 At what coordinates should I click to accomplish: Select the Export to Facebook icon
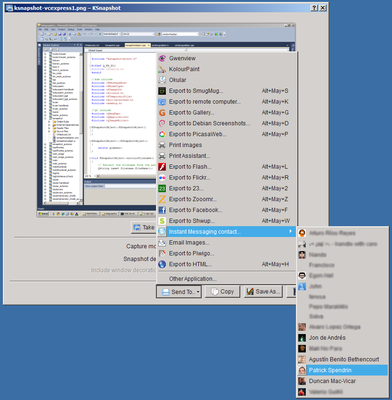162,210
